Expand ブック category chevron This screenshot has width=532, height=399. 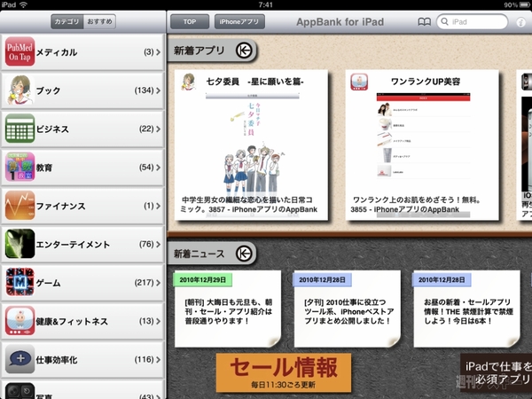pyautogui.click(x=158, y=90)
